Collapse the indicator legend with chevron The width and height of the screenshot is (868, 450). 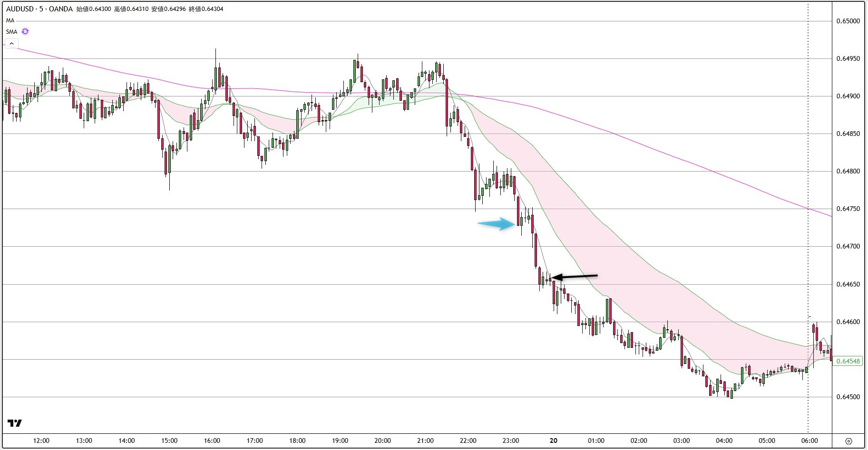[x=11, y=44]
